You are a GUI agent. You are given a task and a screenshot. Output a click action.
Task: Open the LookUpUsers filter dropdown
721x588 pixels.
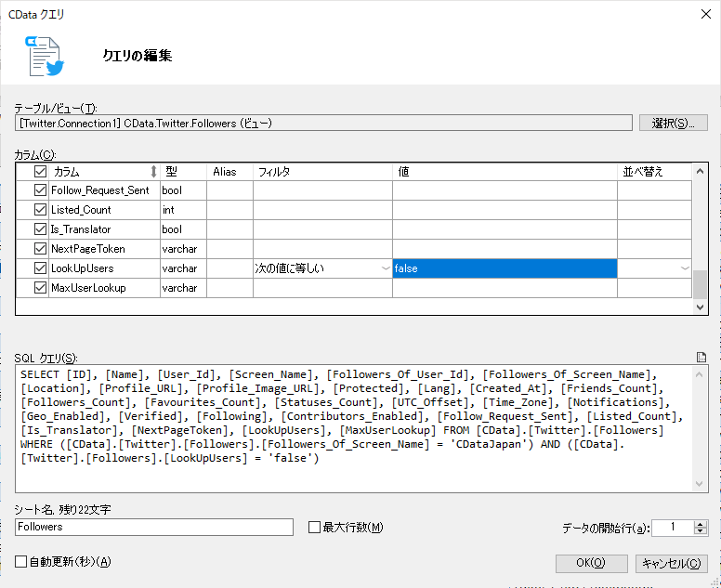pyautogui.click(x=386, y=268)
